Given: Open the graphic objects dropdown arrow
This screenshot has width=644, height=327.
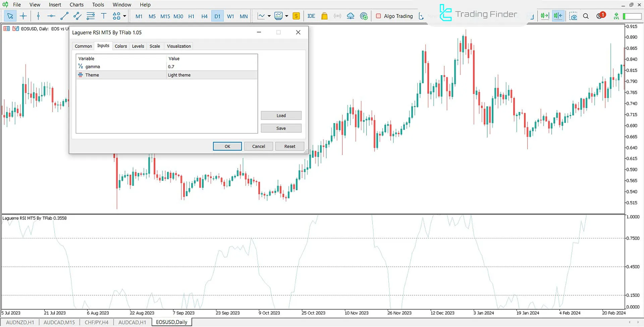Looking at the screenshot, I should (124, 16).
